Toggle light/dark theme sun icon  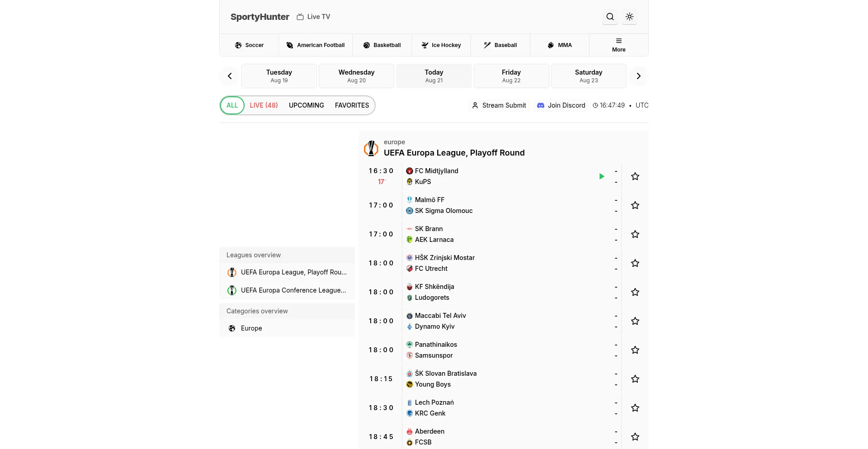pos(629,17)
